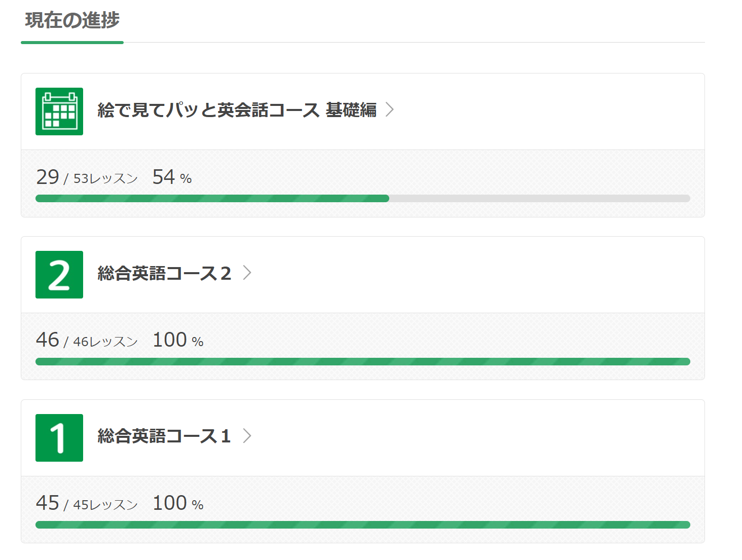Expand chevron next to 総合英語コース２
The height and width of the screenshot is (560, 742).
click(x=247, y=273)
